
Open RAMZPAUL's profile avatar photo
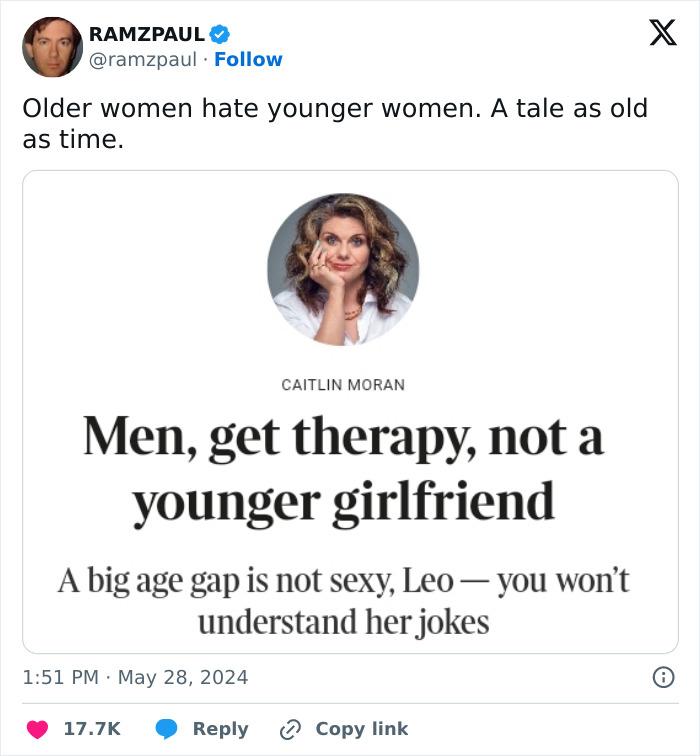(x=52, y=47)
